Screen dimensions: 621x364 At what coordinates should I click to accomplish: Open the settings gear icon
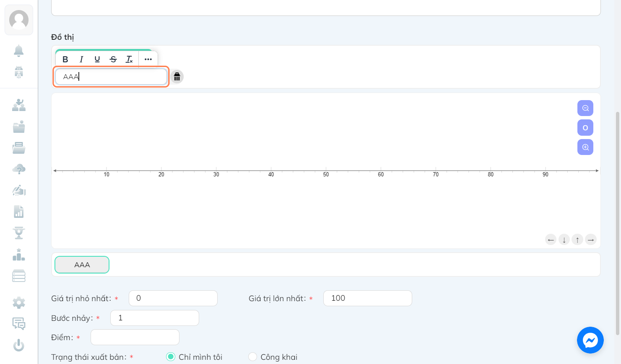[x=19, y=302]
